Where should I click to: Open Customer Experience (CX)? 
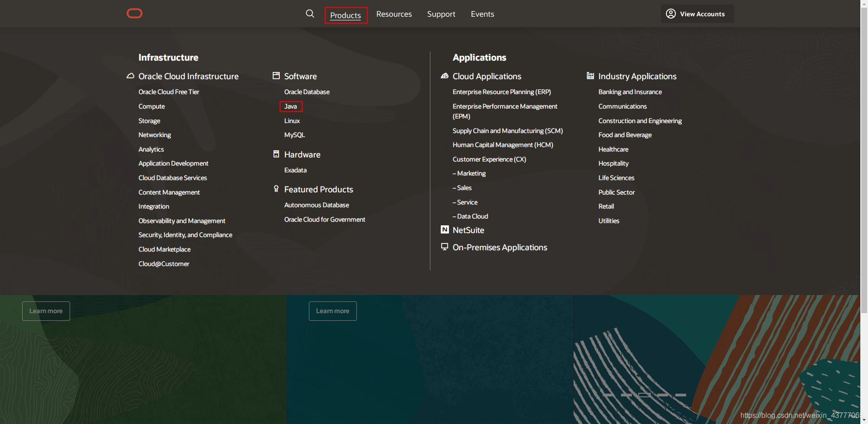(489, 159)
